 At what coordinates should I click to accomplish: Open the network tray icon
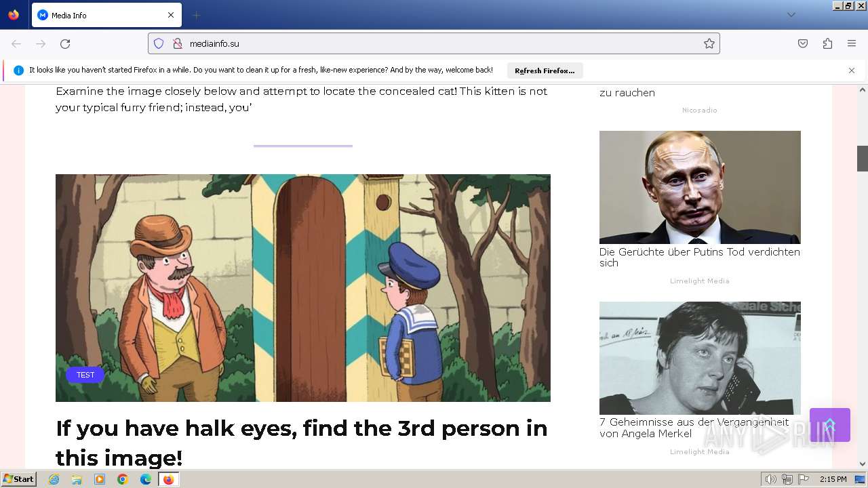click(x=787, y=479)
